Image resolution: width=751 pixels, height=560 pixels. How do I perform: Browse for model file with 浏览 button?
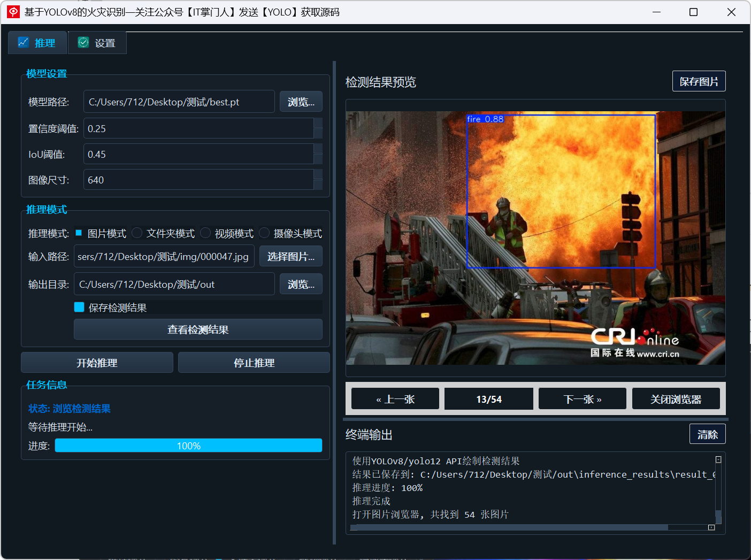point(301,102)
